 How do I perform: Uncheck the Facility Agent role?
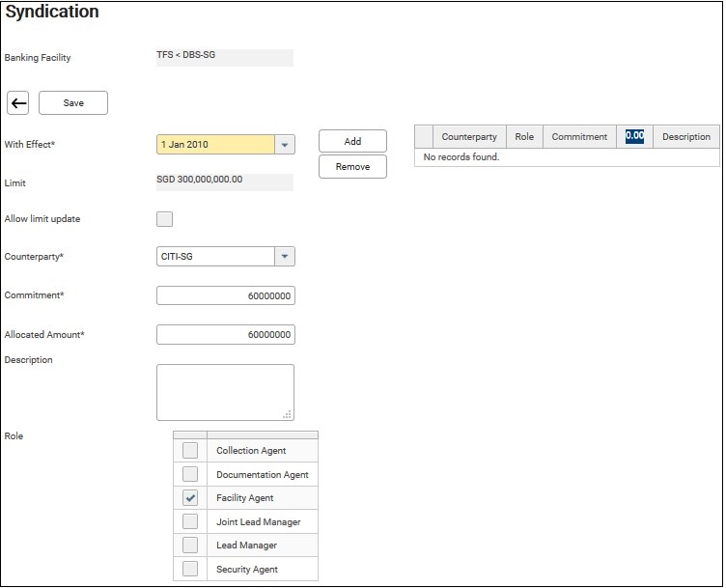190,498
